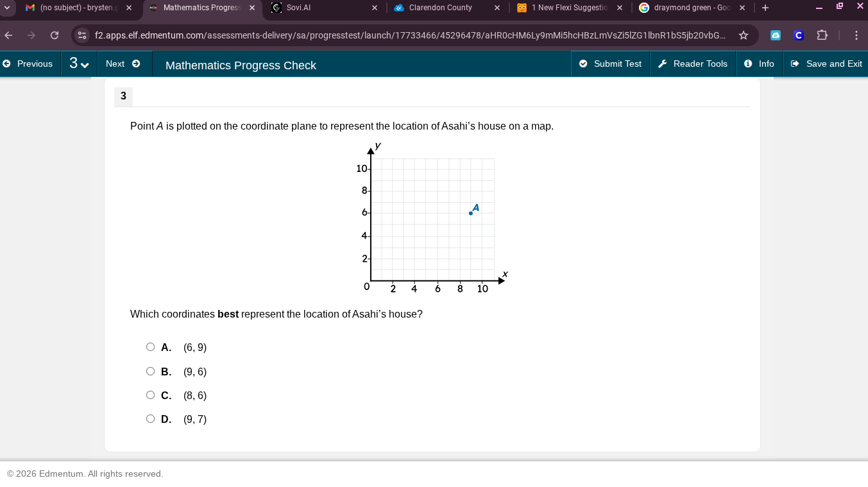Click the Save and Exit exit icon
The width and height of the screenshot is (868, 487).
(795, 64)
